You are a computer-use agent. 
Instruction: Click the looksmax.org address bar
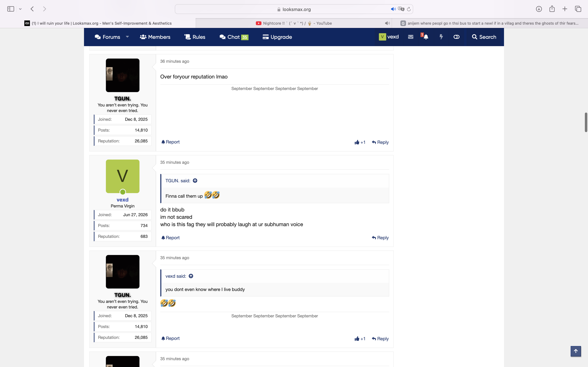294,9
